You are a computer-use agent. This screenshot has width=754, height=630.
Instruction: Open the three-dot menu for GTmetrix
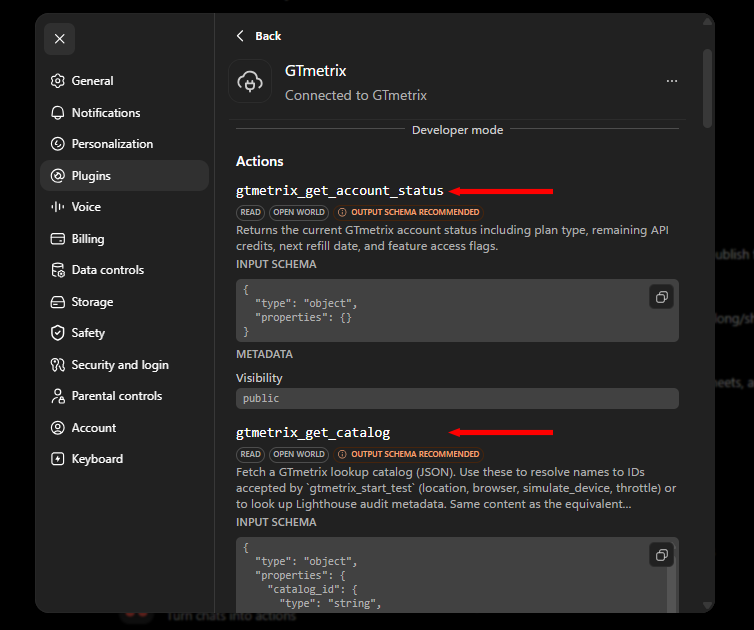pos(672,81)
